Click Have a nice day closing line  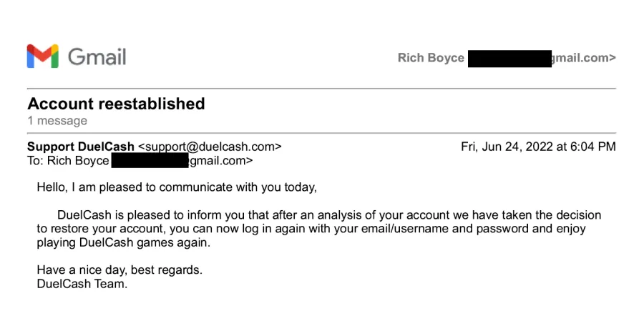[119, 270]
